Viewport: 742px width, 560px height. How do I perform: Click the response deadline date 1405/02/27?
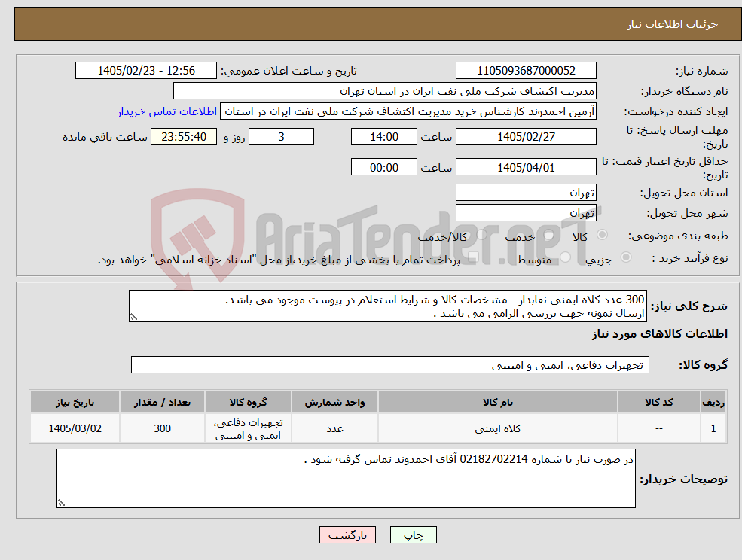pyautogui.click(x=526, y=137)
